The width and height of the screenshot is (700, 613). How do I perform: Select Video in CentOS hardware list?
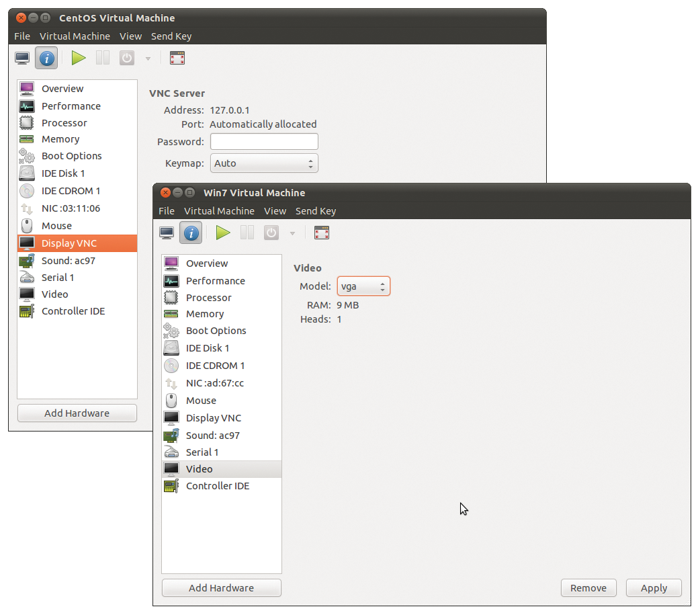(77, 294)
